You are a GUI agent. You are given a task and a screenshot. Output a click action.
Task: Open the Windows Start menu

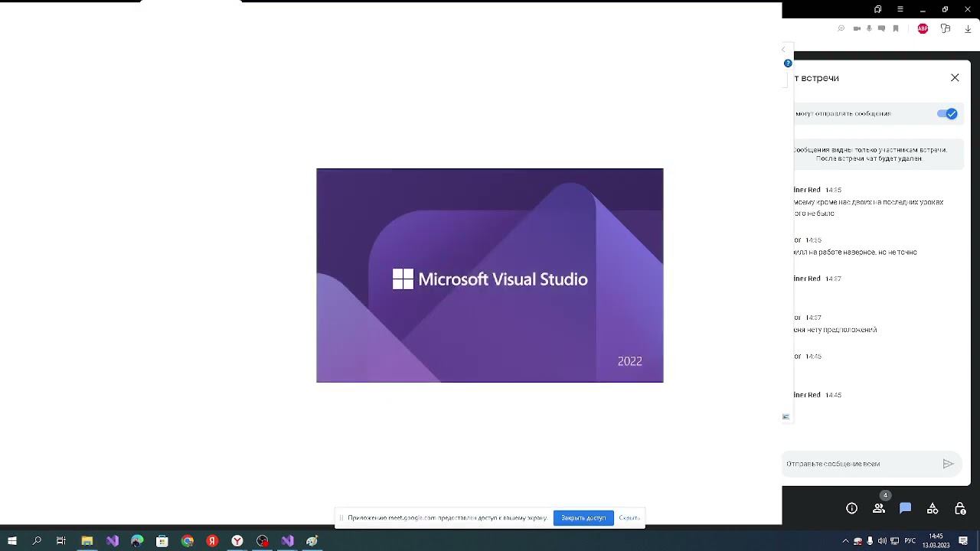[11, 541]
